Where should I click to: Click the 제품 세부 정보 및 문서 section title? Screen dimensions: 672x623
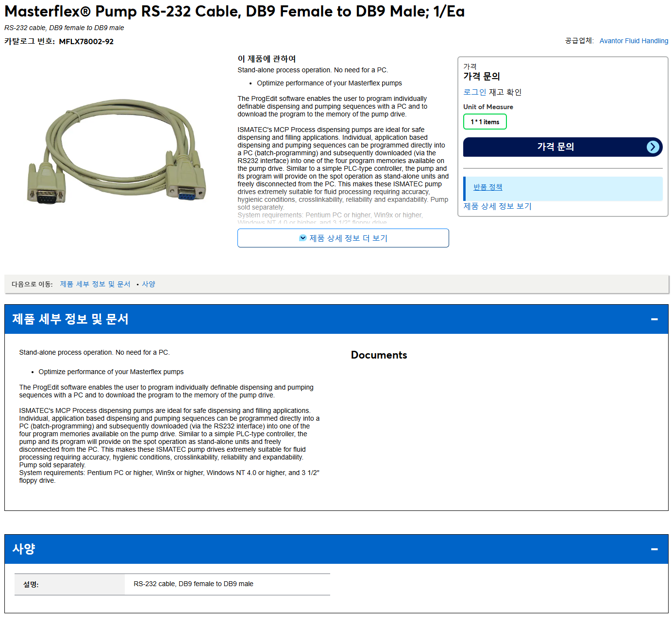(70, 319)
